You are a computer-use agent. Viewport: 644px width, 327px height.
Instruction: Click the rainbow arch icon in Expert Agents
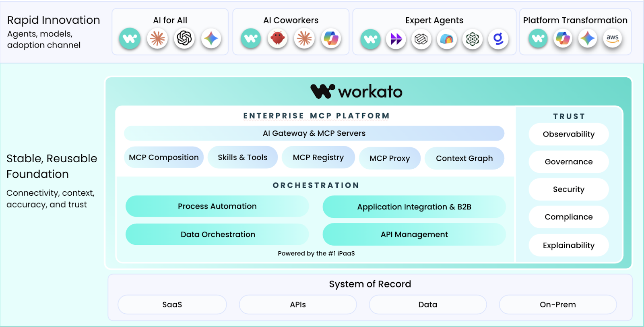coord(447,39)
